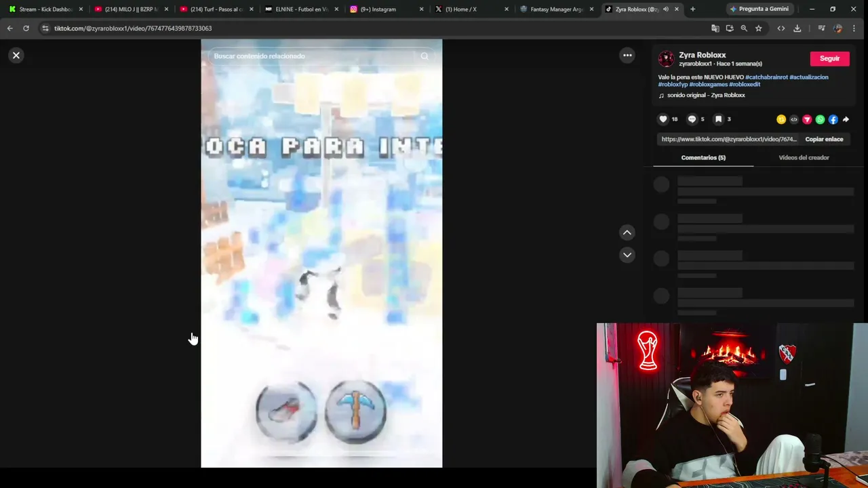This screenshot has height=488, width=868.
Task: Like the video with the heart icon
Action: (x=663, y=119)
